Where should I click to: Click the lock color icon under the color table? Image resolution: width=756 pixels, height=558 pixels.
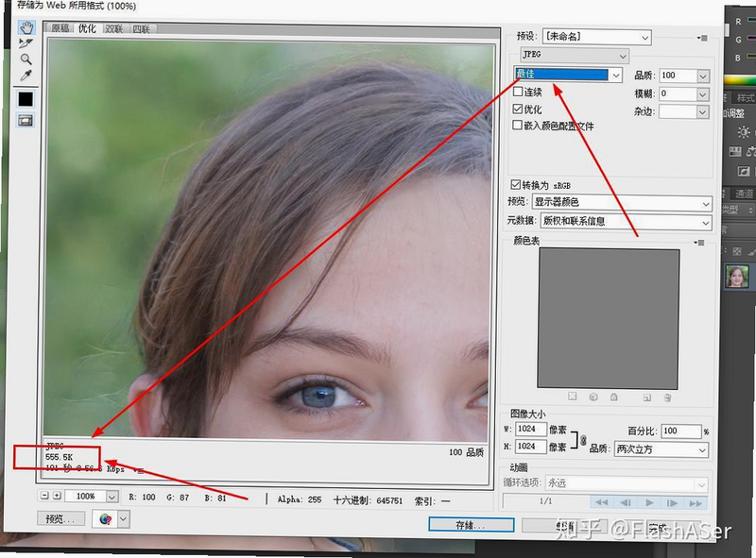[x=613, y=397]
